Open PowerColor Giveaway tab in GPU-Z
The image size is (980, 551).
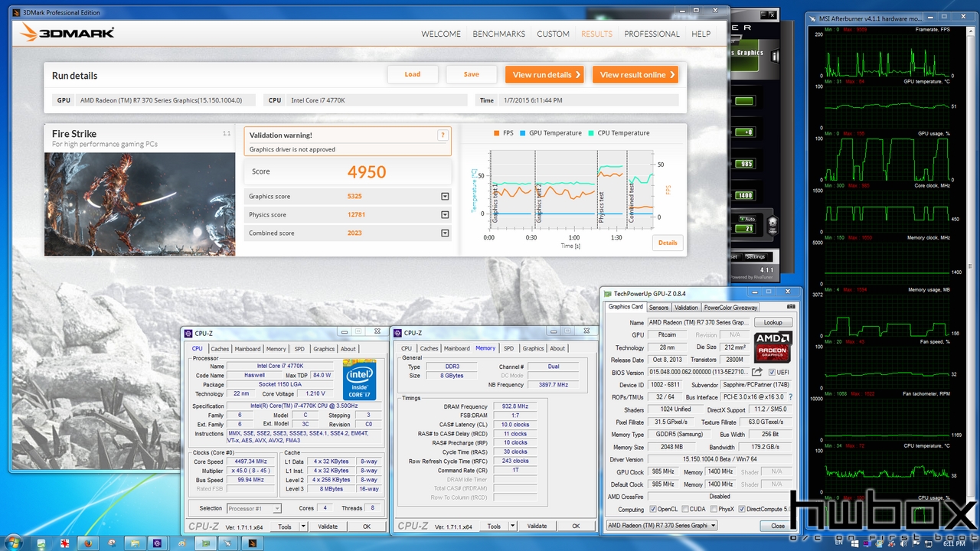tap(730, 308)
